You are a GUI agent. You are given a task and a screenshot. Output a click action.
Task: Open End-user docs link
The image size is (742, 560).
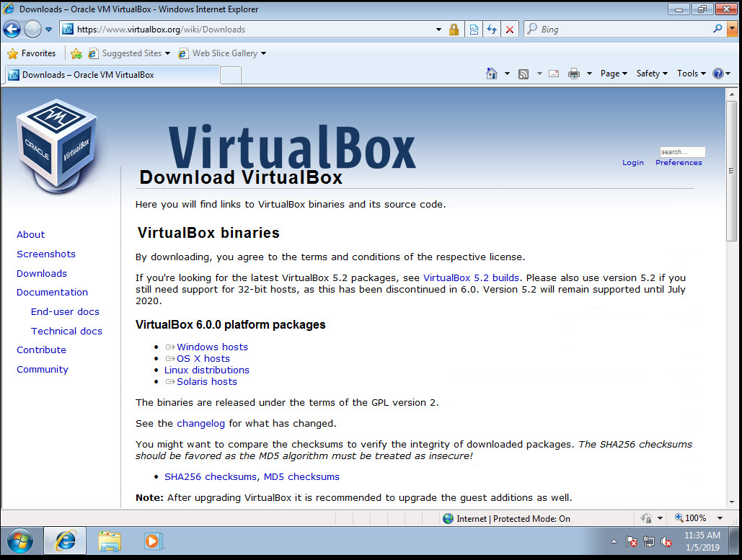click(65, 311)
